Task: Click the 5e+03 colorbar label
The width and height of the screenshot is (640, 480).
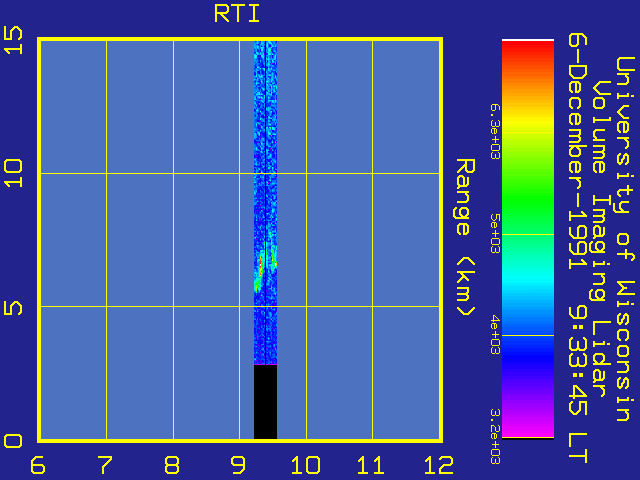Action: 494,233
